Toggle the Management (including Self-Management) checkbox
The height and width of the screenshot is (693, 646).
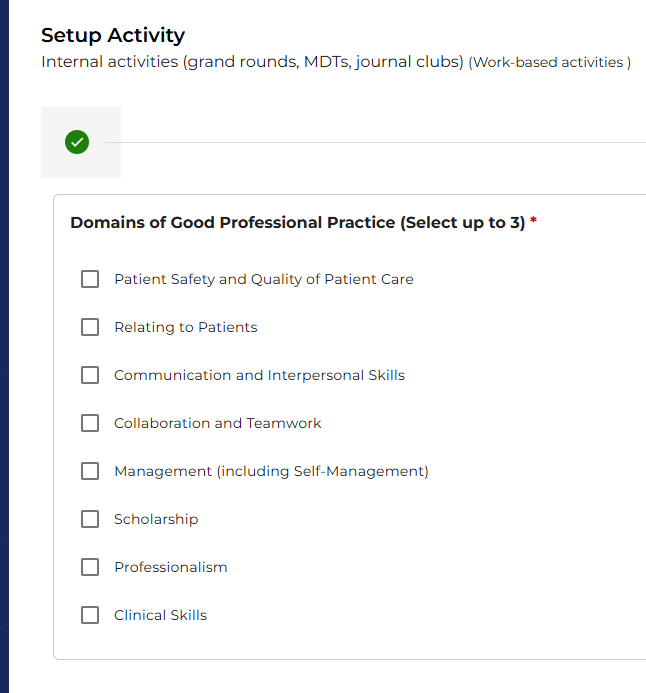pyautogui.click(x=90, y=471)
